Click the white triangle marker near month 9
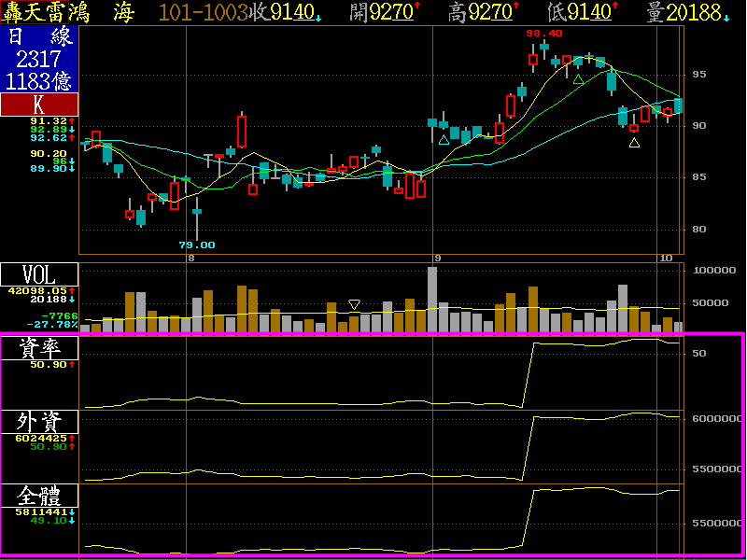 444,140
